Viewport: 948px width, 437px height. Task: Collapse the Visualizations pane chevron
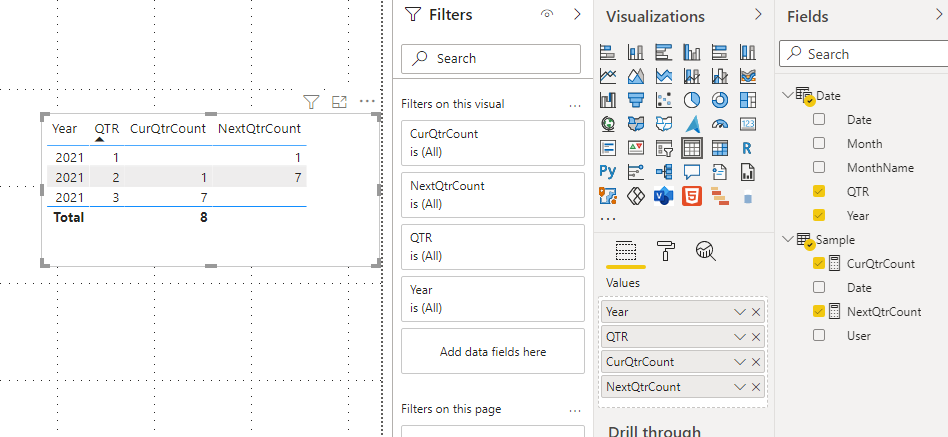tap(758, 15)
